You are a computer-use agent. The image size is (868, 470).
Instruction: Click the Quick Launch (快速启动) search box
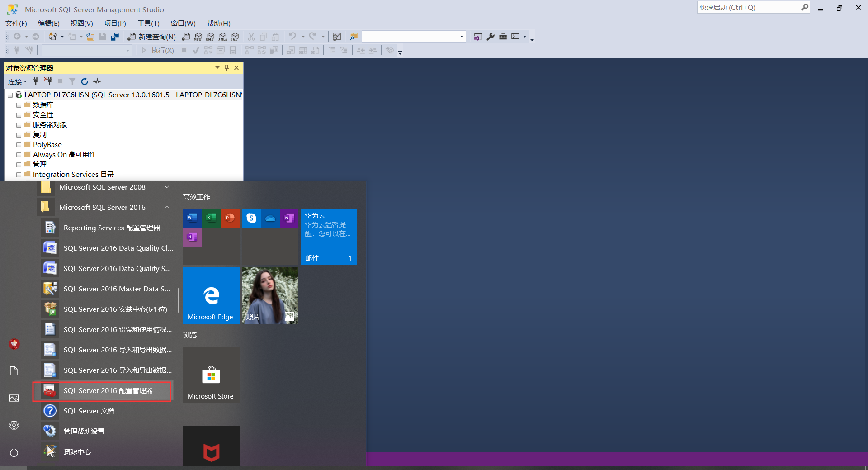[749, 7]
